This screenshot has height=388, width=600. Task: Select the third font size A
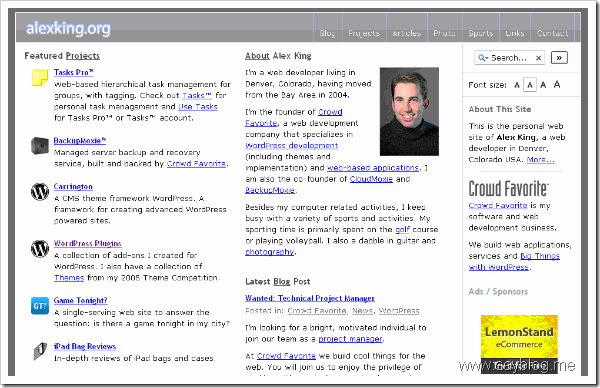pos(543,85)
